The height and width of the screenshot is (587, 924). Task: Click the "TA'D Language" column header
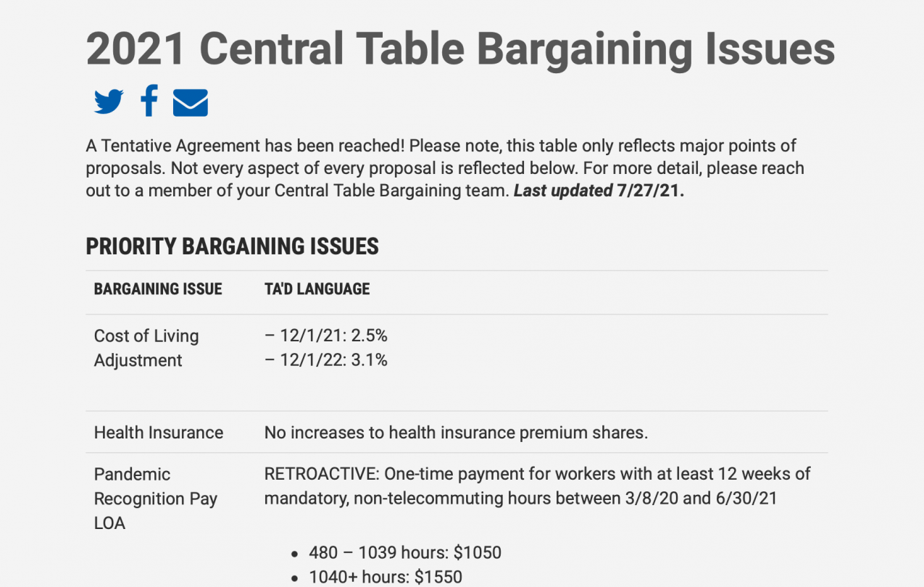tap(317, 289)
